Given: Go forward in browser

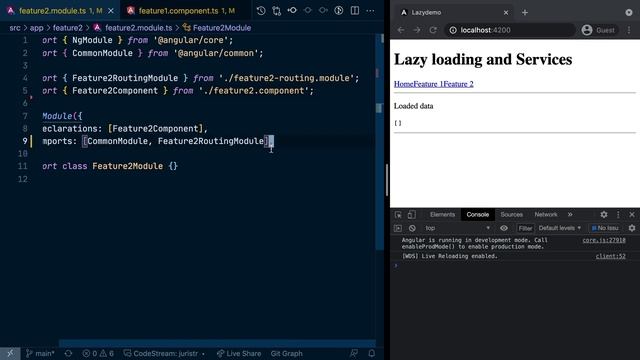Looking at the screenshot, I should (417, 30).
